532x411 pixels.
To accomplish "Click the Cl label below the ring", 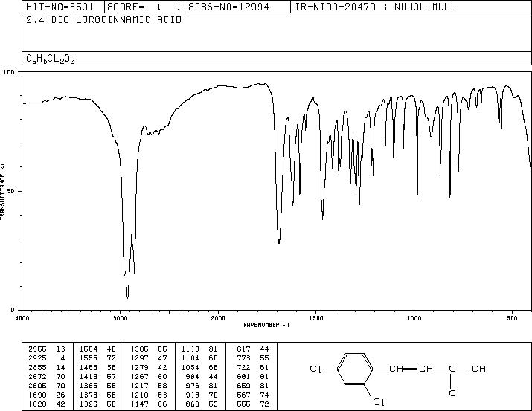I will click(x=379, y=402).
